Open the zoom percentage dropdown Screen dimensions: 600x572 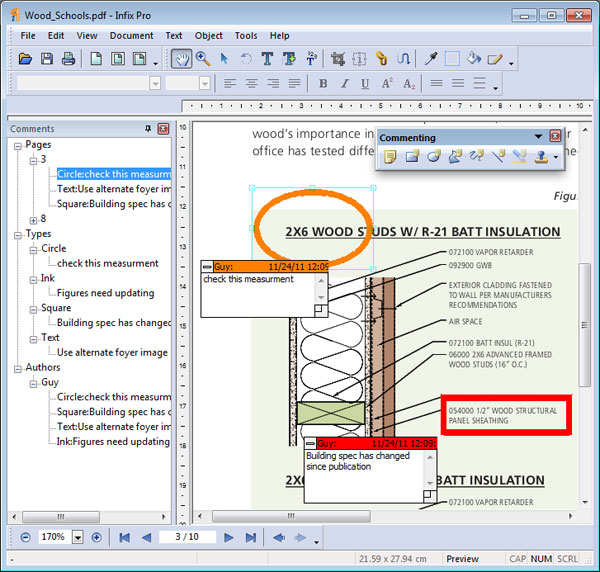click(77, 537)
